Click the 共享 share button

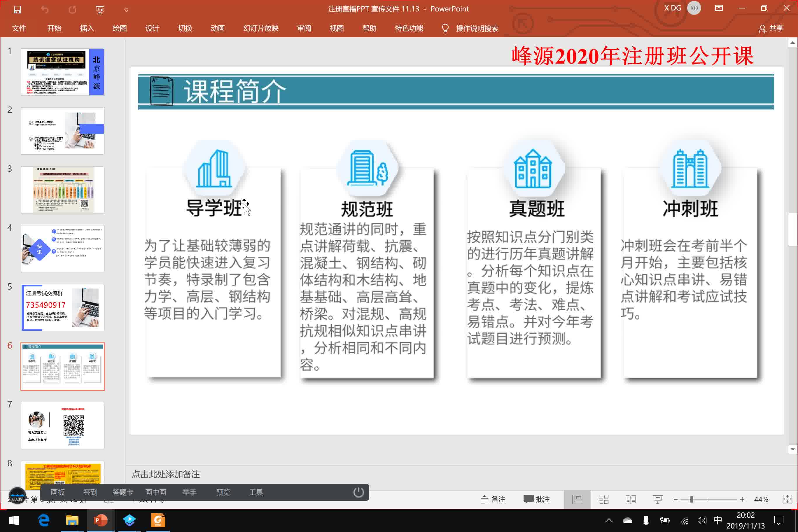pos(771,29)
